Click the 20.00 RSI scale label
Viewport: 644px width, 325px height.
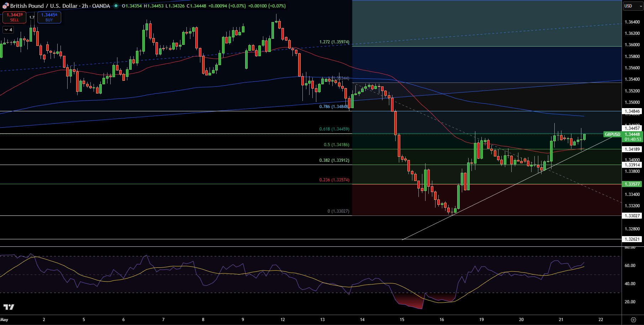pos(630,302)
